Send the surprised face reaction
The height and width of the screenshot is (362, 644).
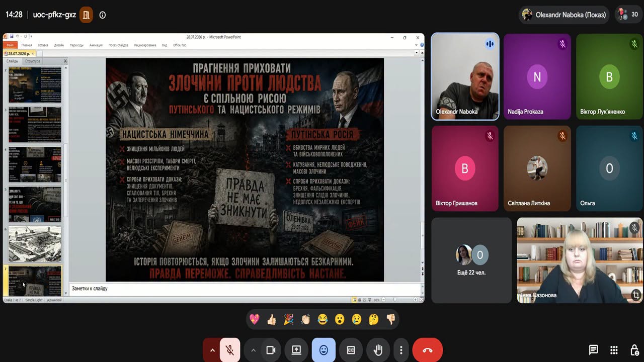340,319
